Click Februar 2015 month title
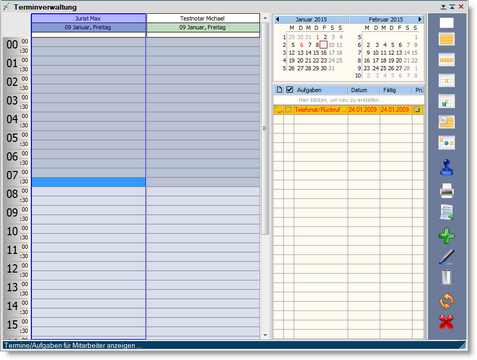477x360 pixels. 386,19
